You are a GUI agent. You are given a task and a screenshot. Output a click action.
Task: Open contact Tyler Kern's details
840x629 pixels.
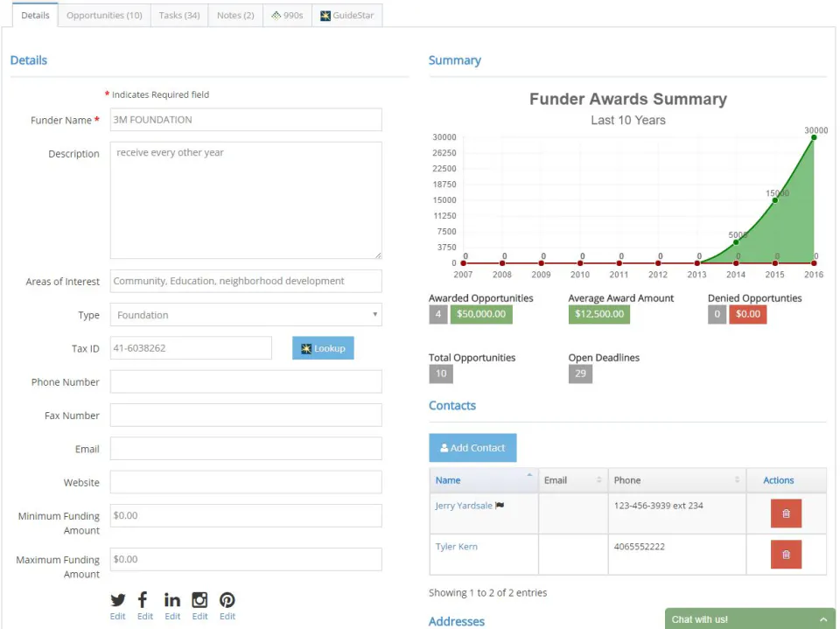[x=455, y=546]
